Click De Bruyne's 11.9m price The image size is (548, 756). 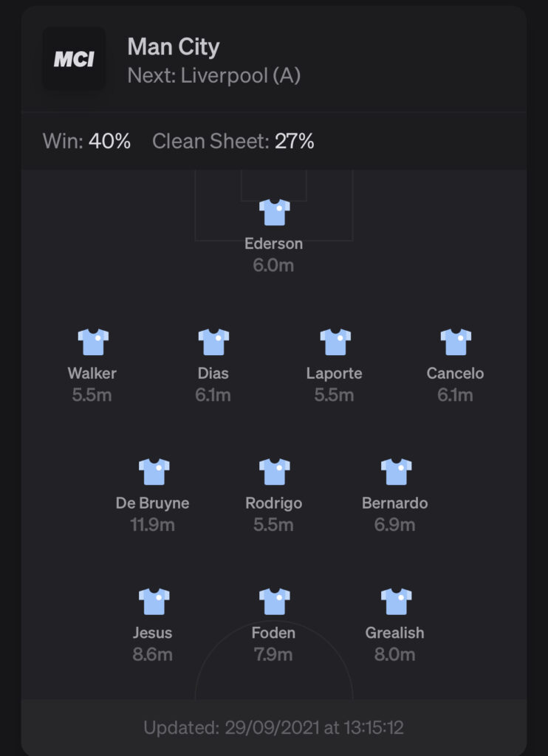tap(152, 525)
